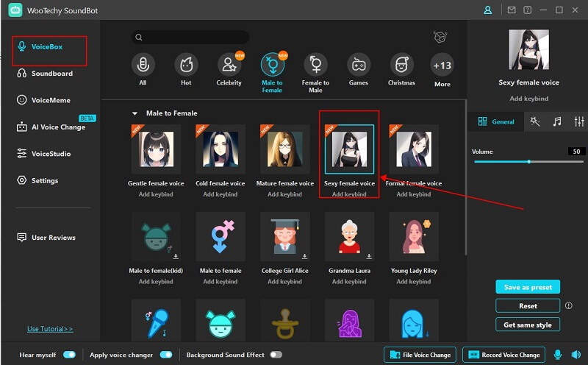Choose the Games category icon
The image size is (588, 365).
359,65
